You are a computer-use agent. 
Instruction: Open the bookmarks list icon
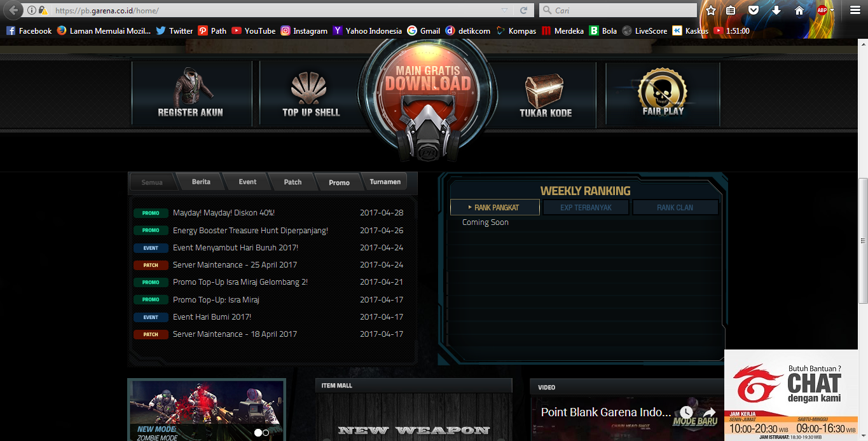(731, 10)
